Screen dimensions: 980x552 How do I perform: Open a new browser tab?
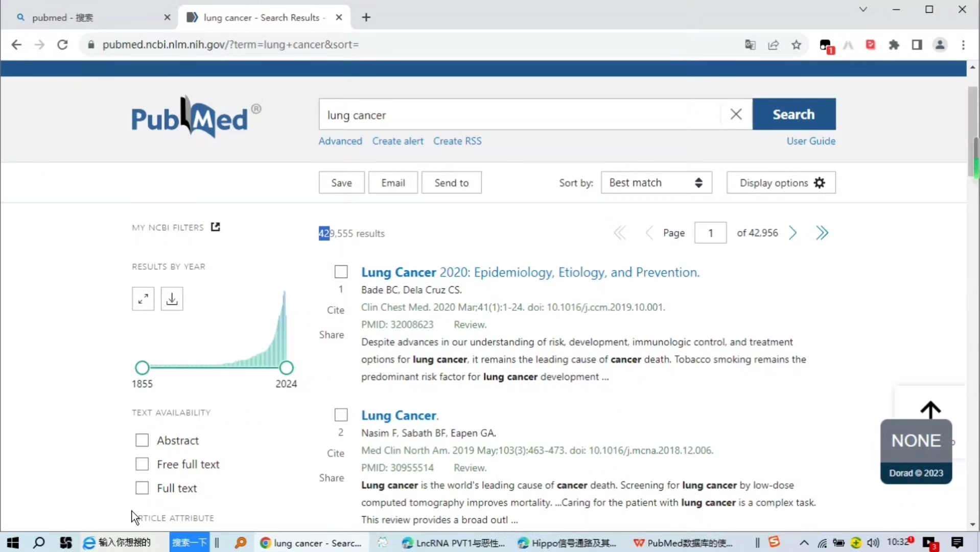(366, 17)
